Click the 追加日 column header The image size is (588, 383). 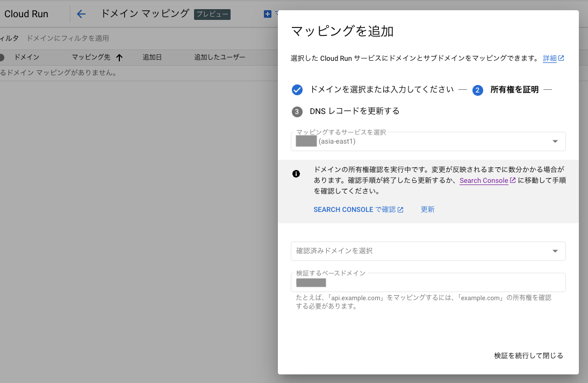coord(152,57)
